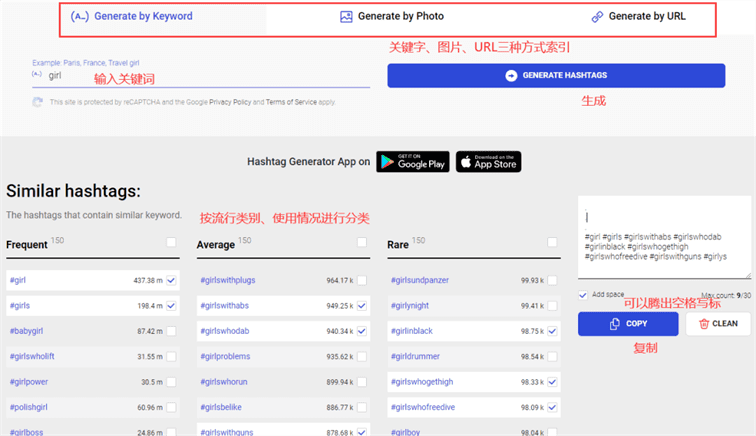Click the reCAPTCHA logo icon
This screenshot has width=756, height=436.
click(38, 102)
